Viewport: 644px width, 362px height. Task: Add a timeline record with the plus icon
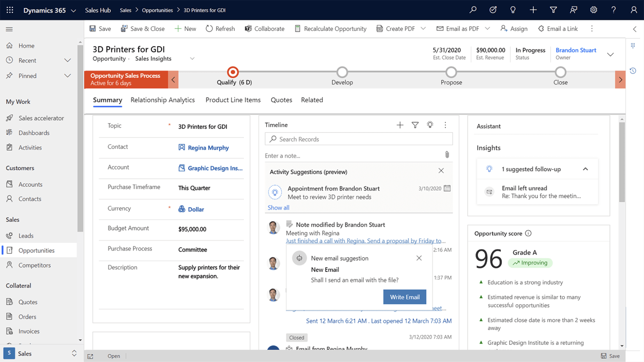[x=400, y=125]
